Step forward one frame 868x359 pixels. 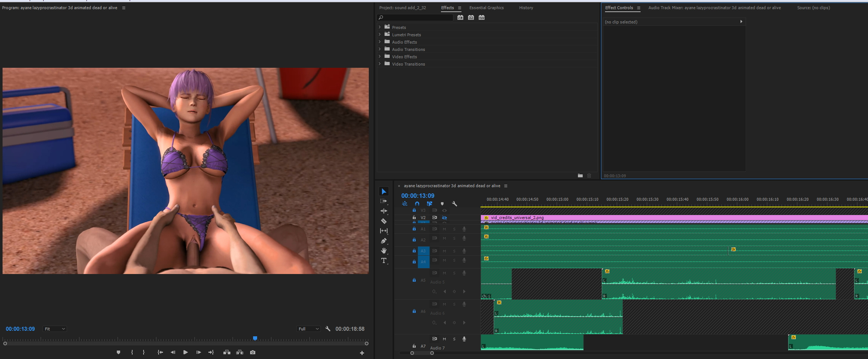pyautogui.click(x=199, y=352)
